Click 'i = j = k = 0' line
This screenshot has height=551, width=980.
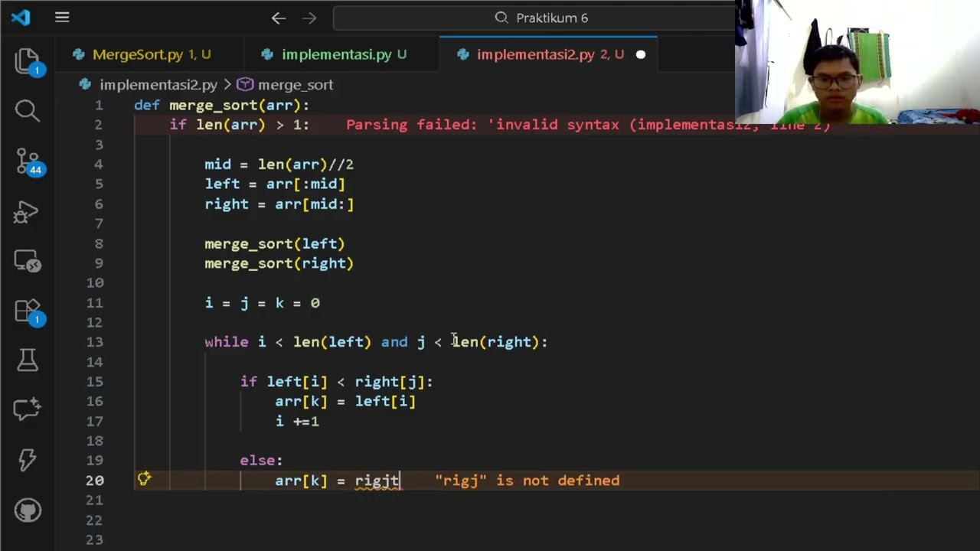click(262, 303)
